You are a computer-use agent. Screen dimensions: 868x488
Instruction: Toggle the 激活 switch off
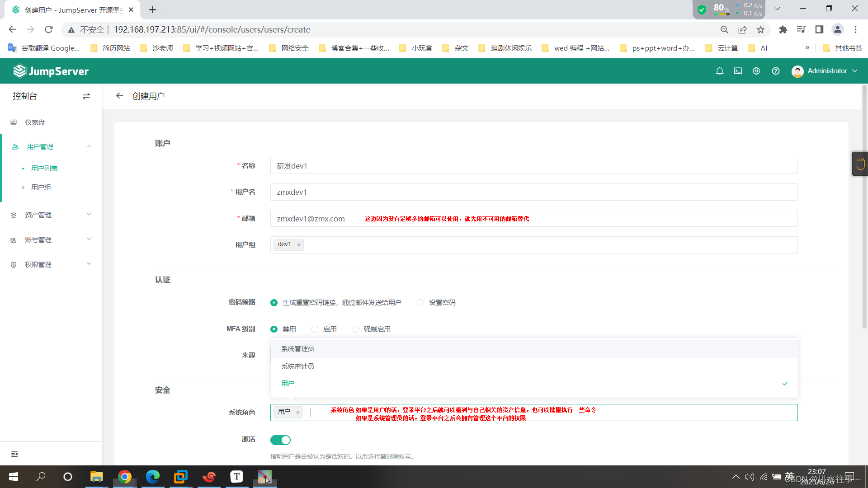280,440
